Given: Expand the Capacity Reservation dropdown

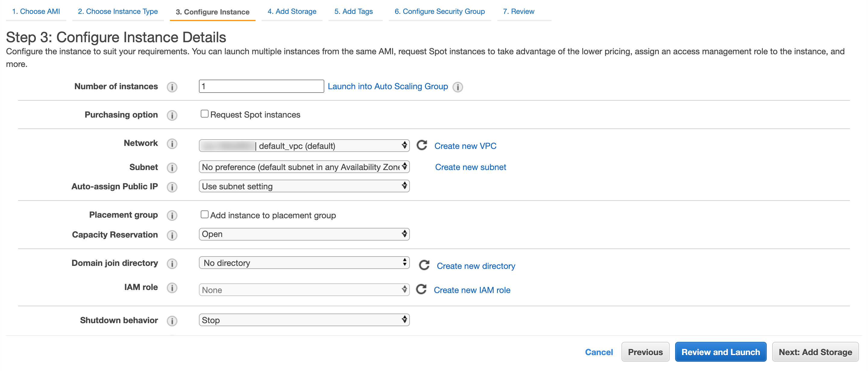Looking at the screenshot, I should 304,234.
